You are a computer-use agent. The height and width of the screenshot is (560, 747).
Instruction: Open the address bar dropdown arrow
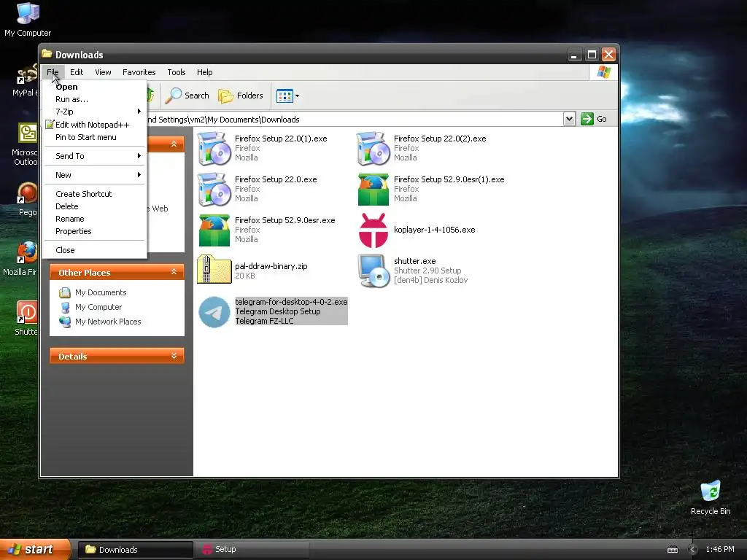(569, 119)
